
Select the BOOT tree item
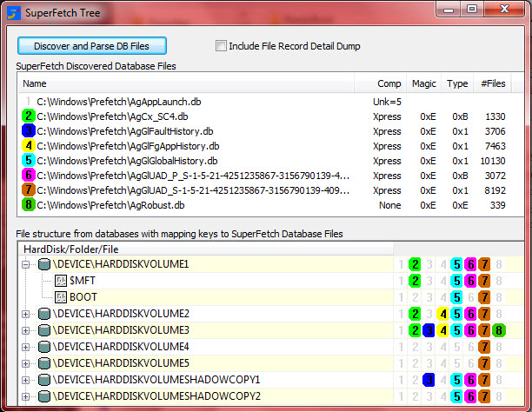(83, 297)
